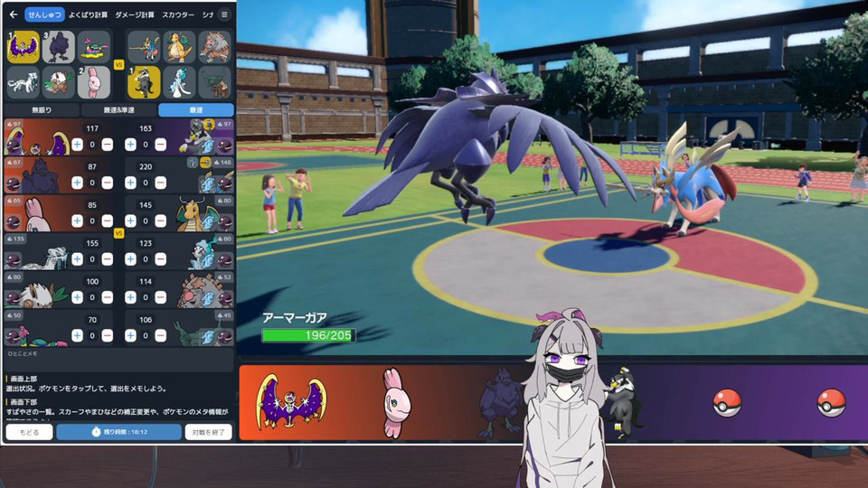Switch to せんしゅつ tab

click(x=44, y=14)
